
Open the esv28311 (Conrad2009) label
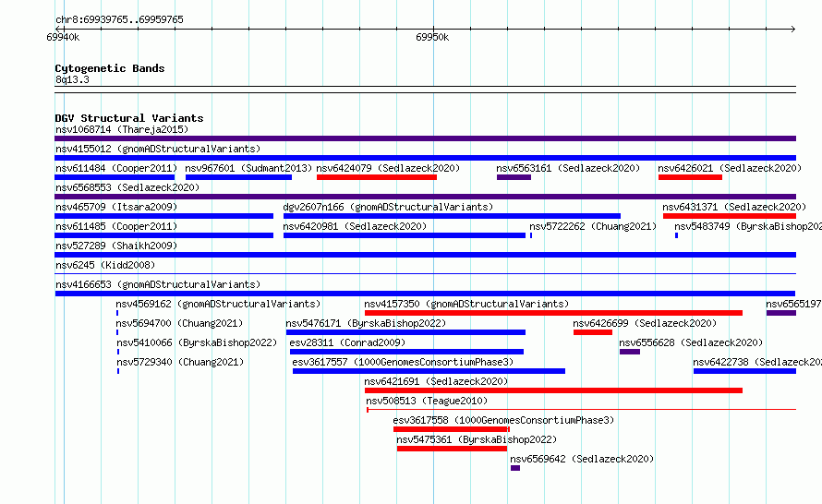pyautogui.click(x=347, y=342)
